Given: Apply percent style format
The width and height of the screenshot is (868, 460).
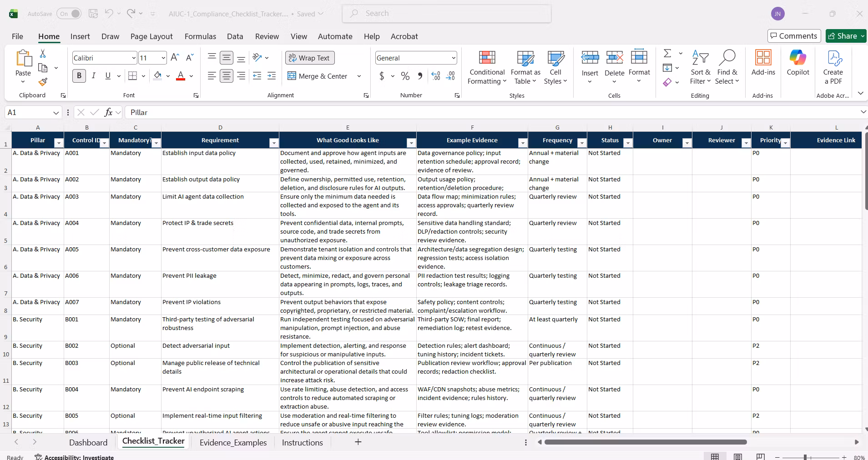Looking at the screenshot, I should click(x=405, y=76).
